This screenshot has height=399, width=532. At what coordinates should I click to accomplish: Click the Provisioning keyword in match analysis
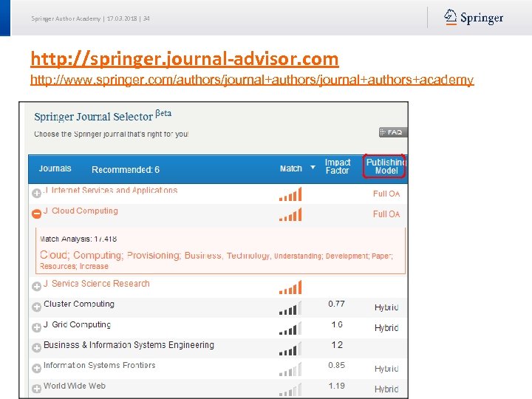154,255
